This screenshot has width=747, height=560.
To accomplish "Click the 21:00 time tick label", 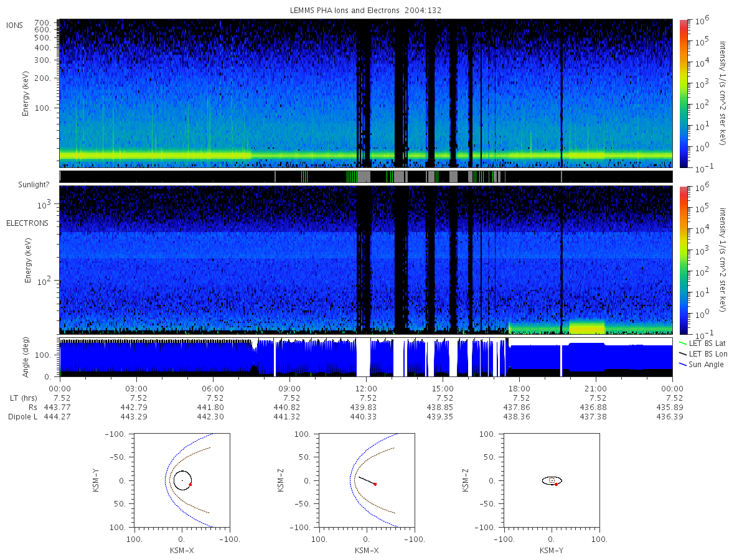I will tap(596, 388).
